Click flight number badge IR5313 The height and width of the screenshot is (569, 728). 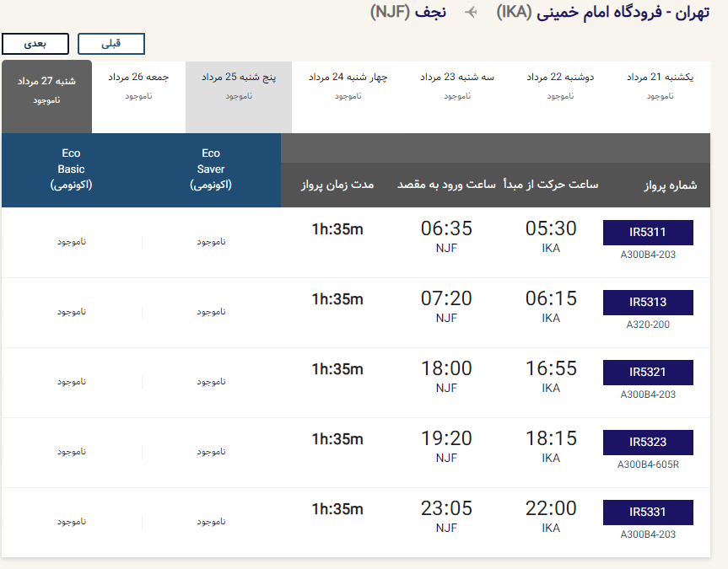(648, 302)
